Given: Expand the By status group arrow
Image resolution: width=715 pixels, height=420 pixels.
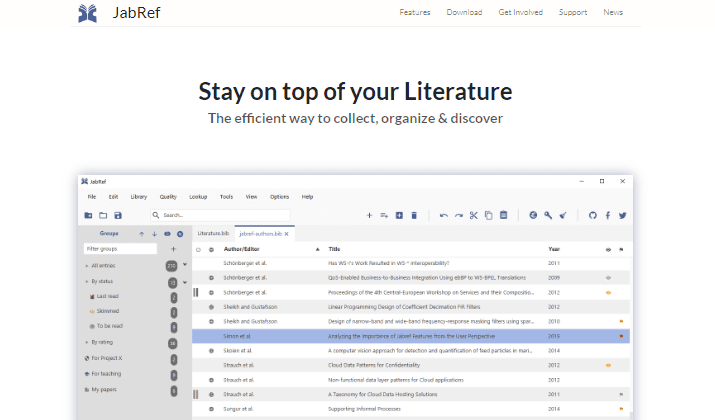Looking at the screenshot, I should pyautogui.click(x=87, y=282).
